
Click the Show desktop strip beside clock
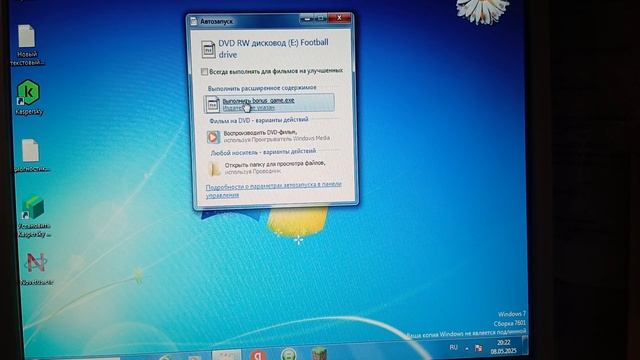click(x=525, y=345)
